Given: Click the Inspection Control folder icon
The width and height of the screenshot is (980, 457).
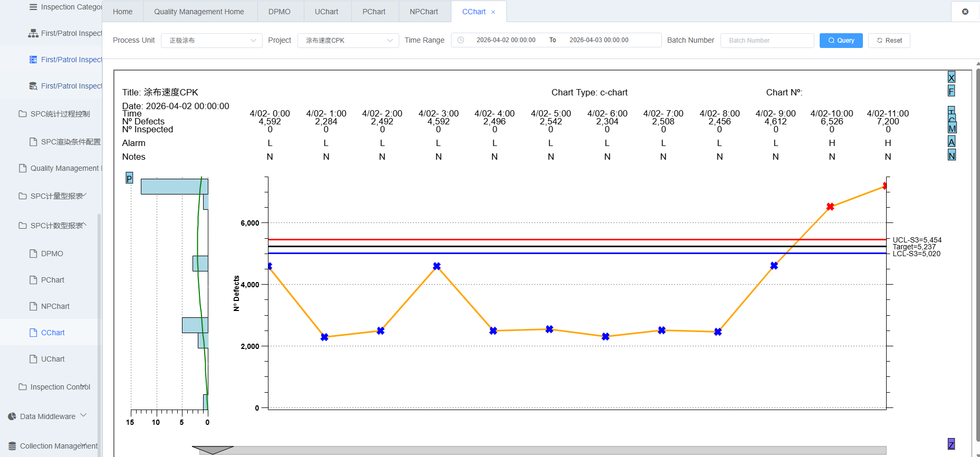Looking at the screenshot, I should [x=23, y=387].
